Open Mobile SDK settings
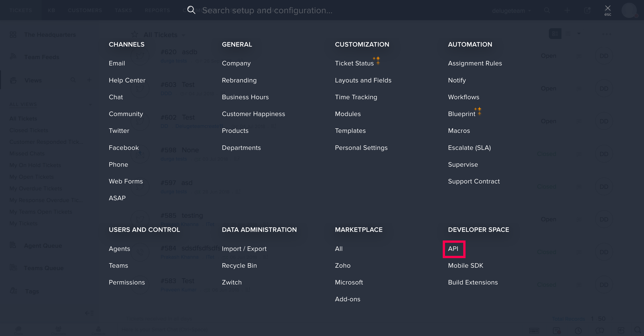Screen dimensions: 644x336 466,265
